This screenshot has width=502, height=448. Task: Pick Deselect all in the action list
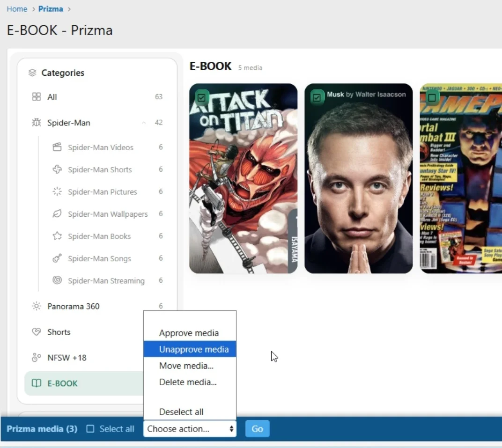pyautogui.click(x=190, y=412)
